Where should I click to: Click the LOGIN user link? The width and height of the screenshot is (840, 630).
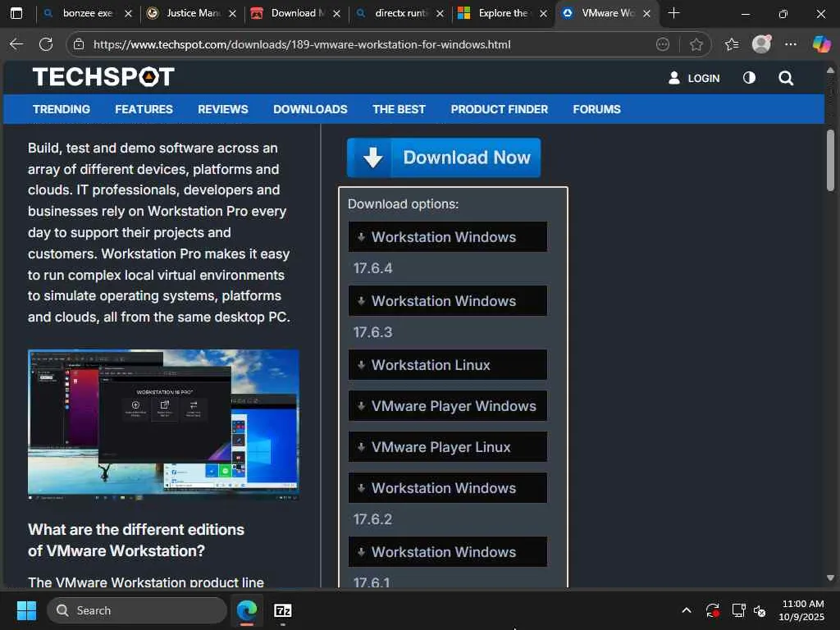694,78
